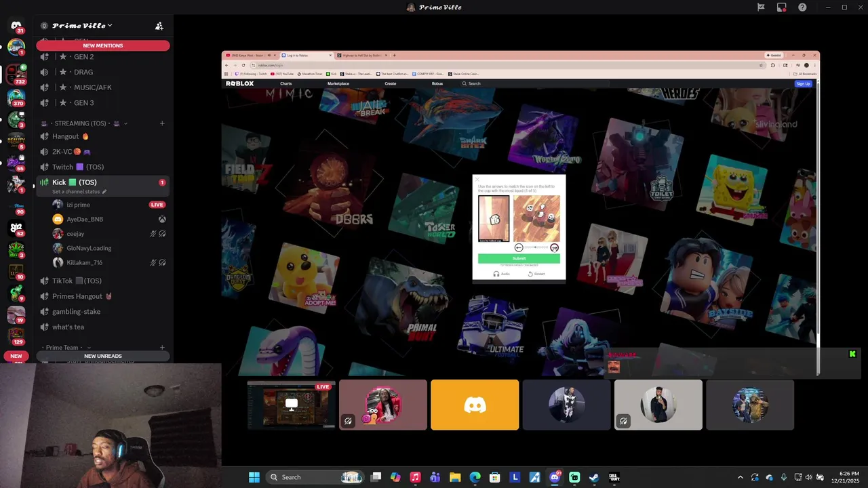Join 2K-VC voice channel
This screenshot has width=868, height=488.
point(102,152)
